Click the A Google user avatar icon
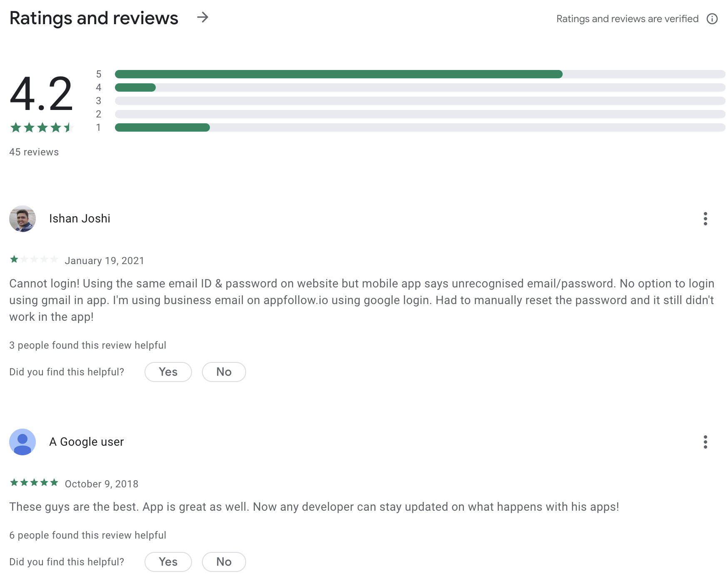Screen dimensions: 728x579 tap(22, 442)
